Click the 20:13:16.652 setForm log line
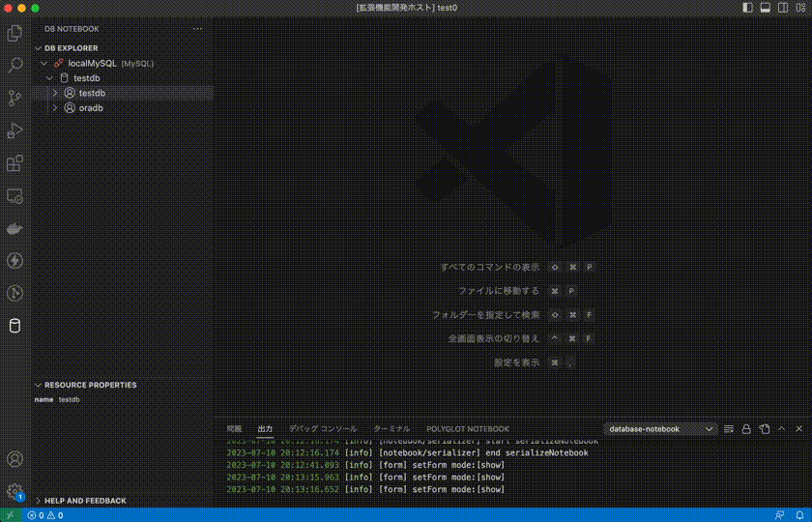The height and width of the screenshot is (522, 812). point(365,489)
